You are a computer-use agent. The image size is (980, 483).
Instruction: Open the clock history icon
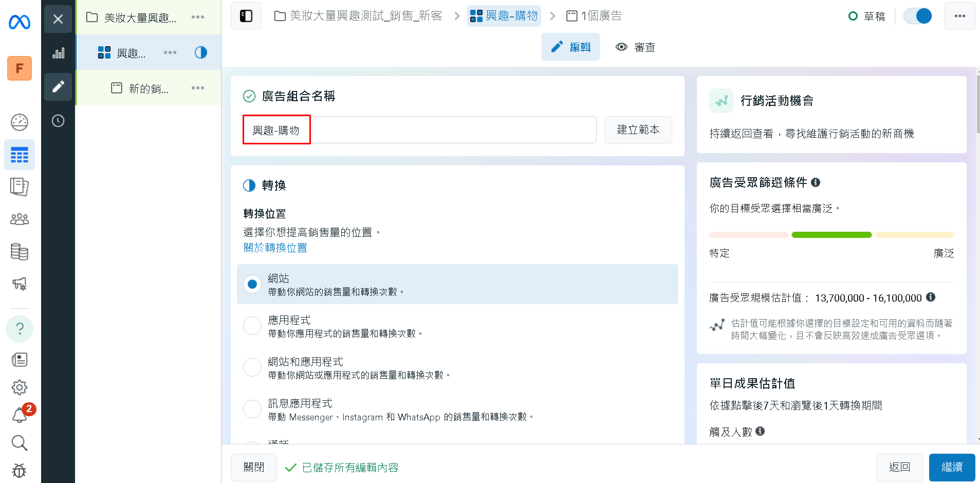pos(58,121)
